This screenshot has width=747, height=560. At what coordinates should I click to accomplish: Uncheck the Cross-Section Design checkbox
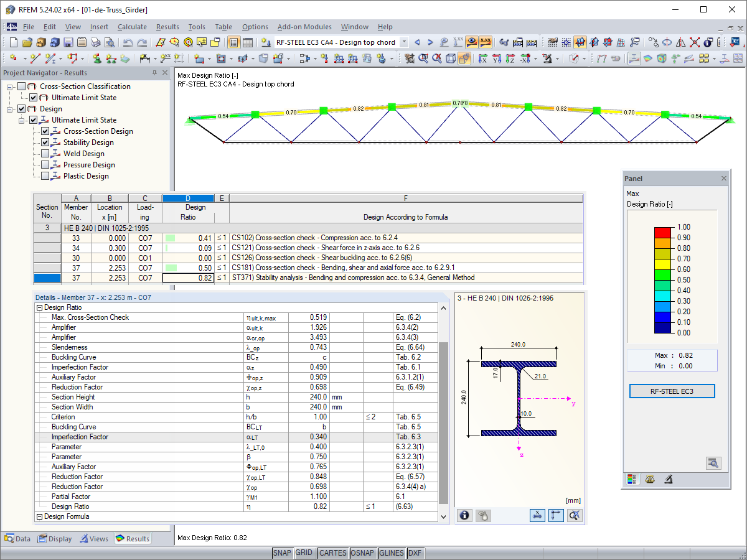pos(46,131)
